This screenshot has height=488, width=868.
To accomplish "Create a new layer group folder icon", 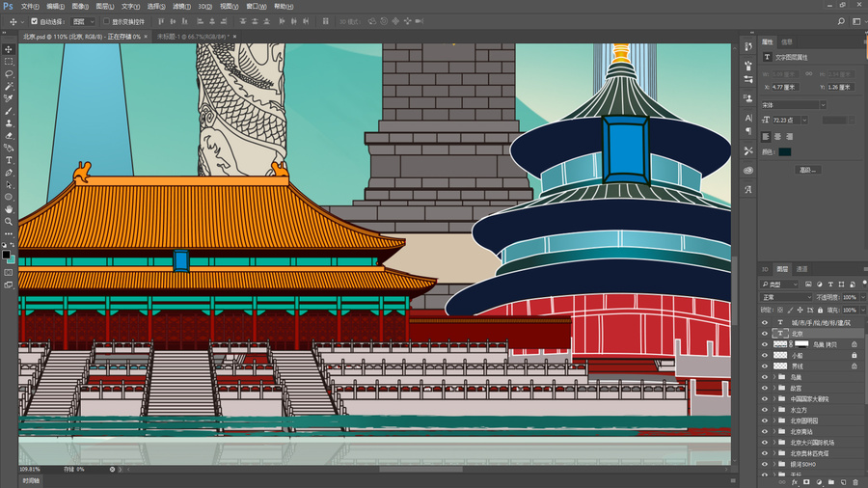I will pyautogui.click(x=831, y=482).
